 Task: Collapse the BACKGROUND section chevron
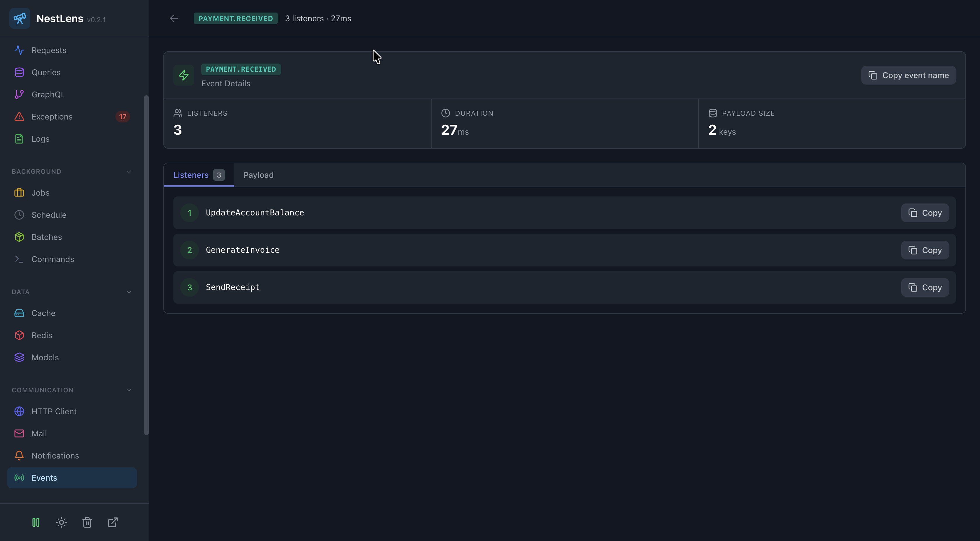(x=129, y=171)
